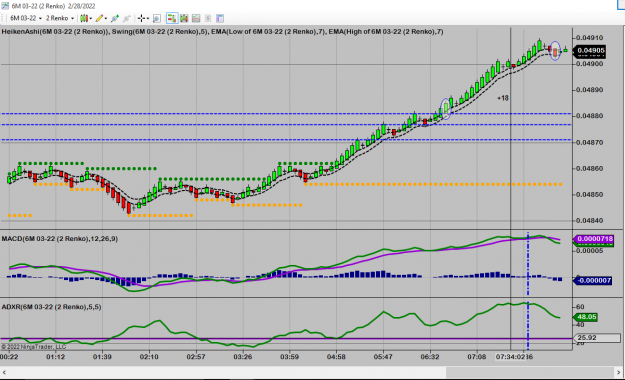This screenshot has width=625, height=380.
Task: Click the zoom frame magnifier icon
Action: click(157, 18)
